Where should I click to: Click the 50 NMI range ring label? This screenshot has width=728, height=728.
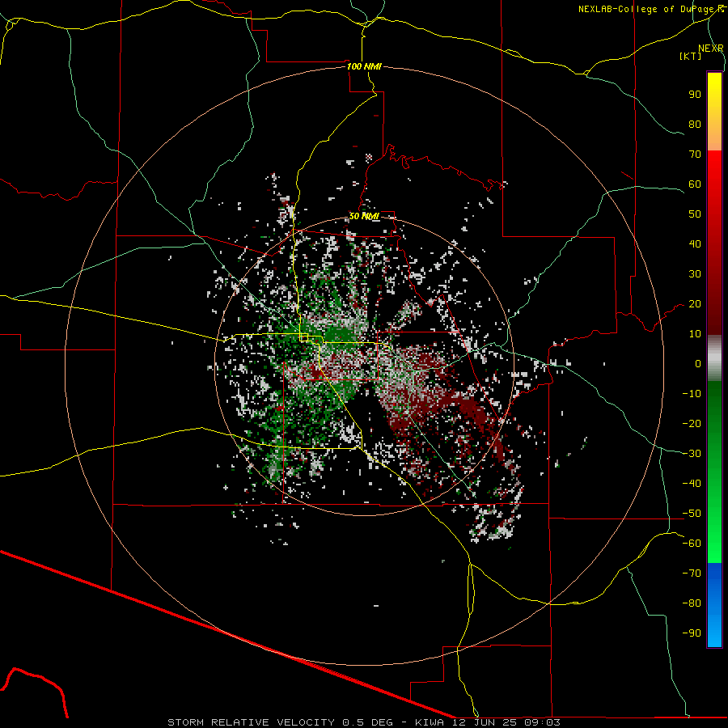(364, 216)
